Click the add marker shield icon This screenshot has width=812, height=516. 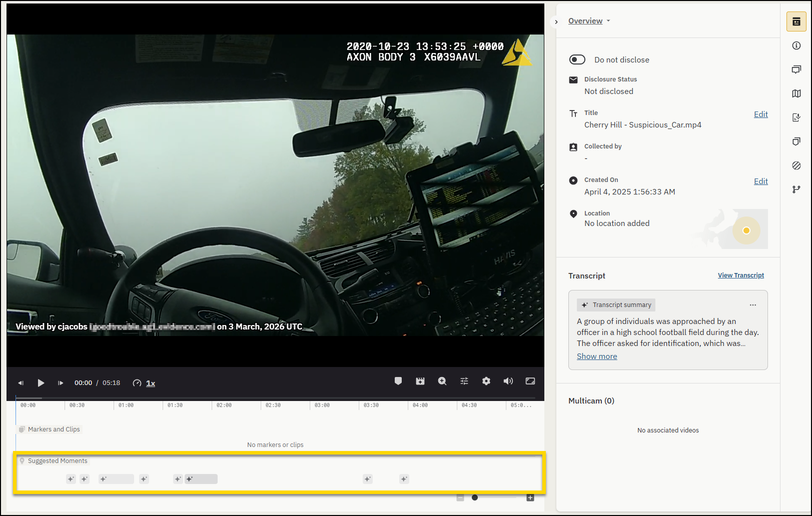point(398,381)
